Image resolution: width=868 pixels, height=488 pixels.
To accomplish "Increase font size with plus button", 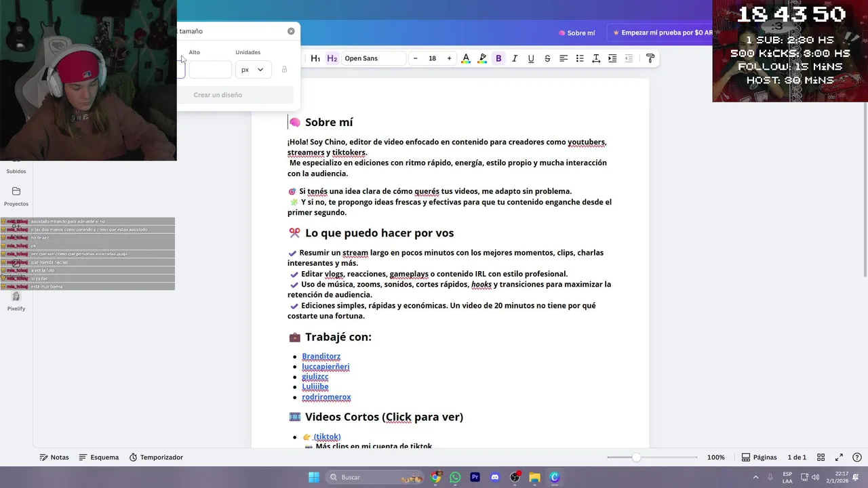I will click(x=449, y=58).
